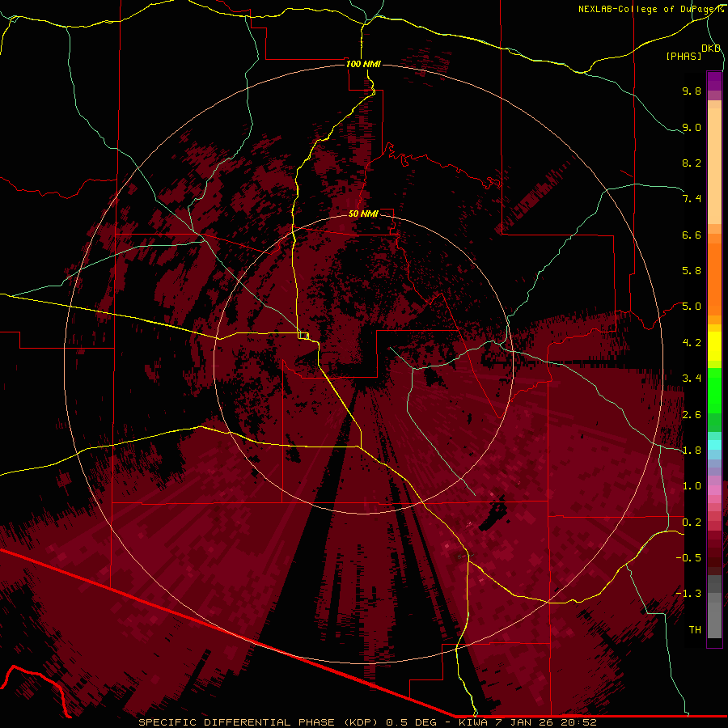The width and height of the screenshot is (728, 728).
Task: Pick the pink color bar segment
Action: click(714, 490)
